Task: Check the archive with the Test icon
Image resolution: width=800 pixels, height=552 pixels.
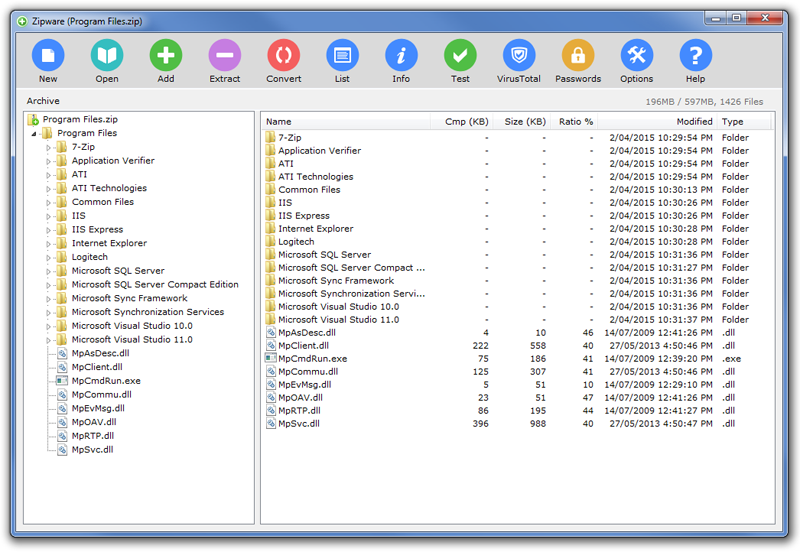Action: 460,56
